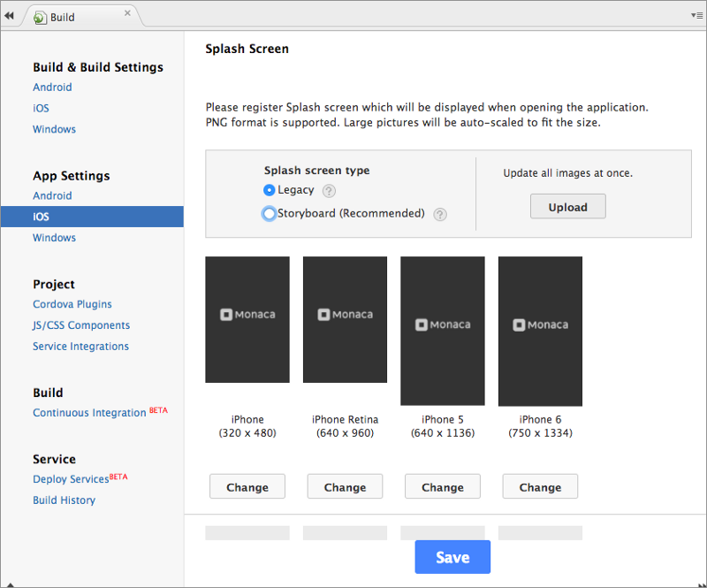The image size is (707, 588).
Task: Open Build History page
Action: pos(64,500)
